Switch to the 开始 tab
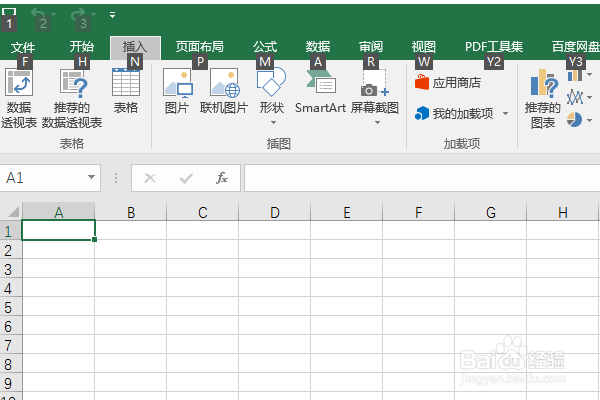The image size is (600, 400). click(x=82, y=47)
